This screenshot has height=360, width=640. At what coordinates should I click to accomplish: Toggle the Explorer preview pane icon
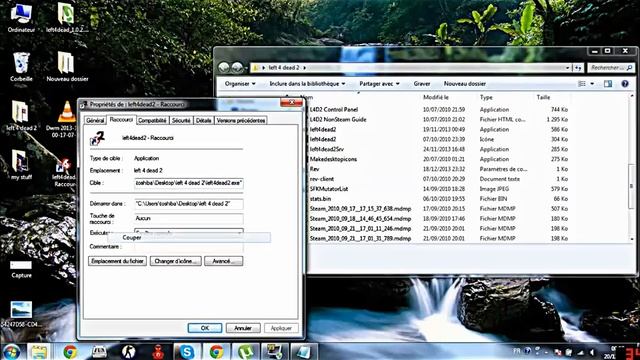[608, 84]
